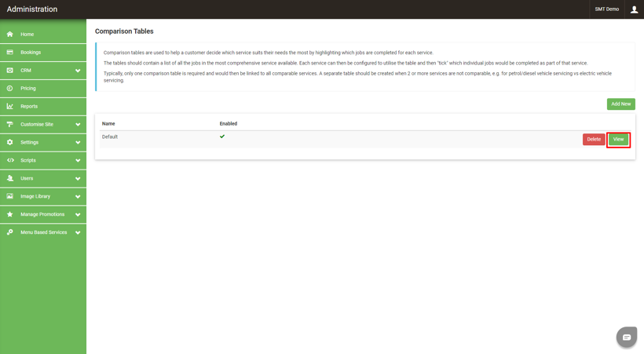Screen dimensions: 644x354
Task: Expand the Menu Based Services chevron
Action: pyautogui.click(x=78, y=232)
